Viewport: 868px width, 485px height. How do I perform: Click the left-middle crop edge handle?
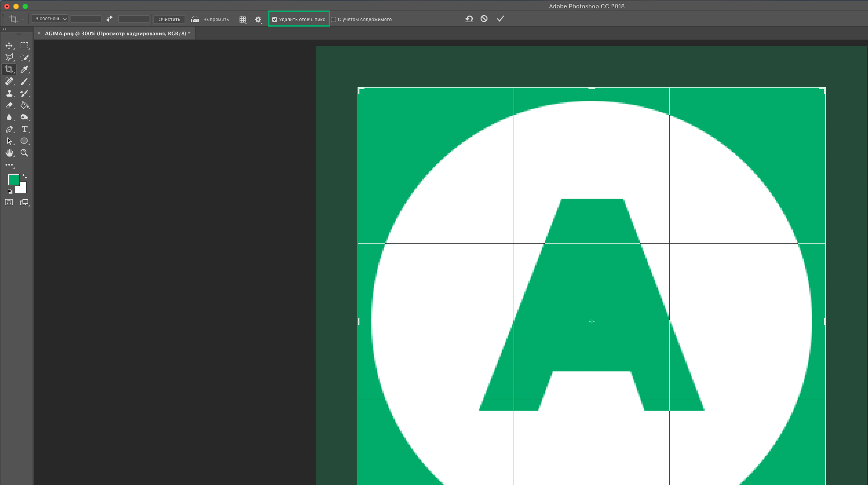click(358, 321)
